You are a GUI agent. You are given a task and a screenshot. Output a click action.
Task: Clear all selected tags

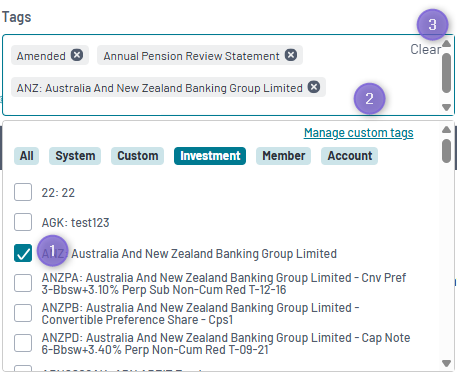tap(426, 50)
